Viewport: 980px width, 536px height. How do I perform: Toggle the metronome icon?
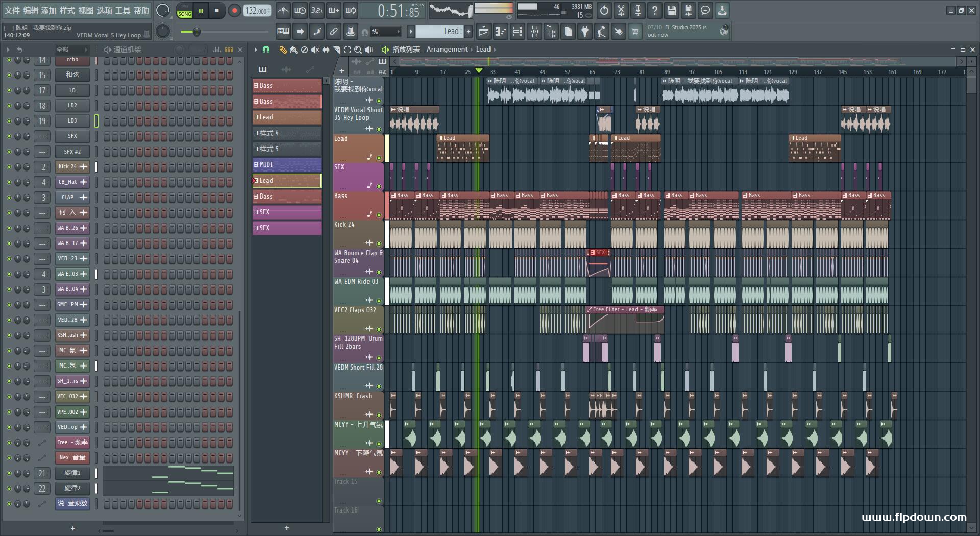pos(283,10)
